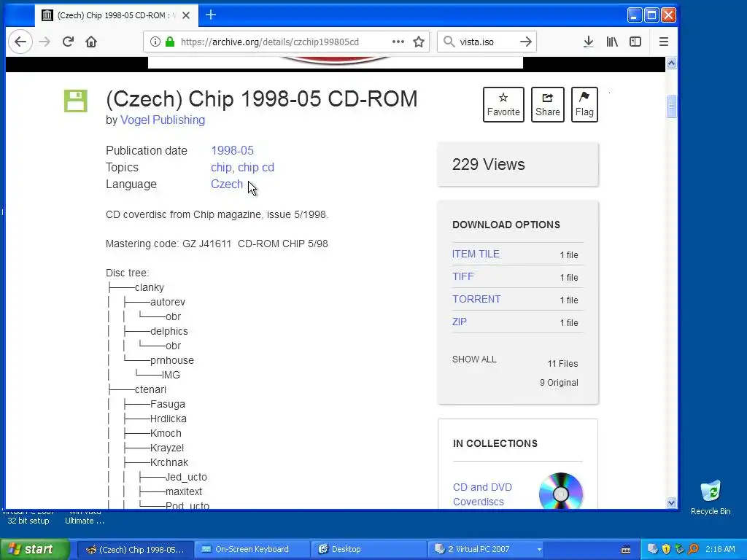The image size is (747, 560).
Task: Bookmark this page with the star
Action: tap(419, 42)
